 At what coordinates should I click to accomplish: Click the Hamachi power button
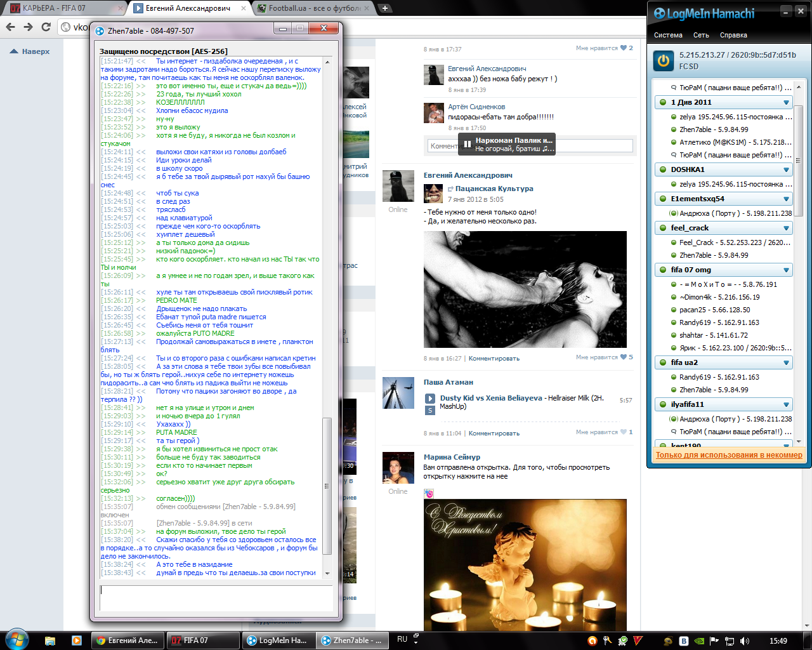coord(664,61)
